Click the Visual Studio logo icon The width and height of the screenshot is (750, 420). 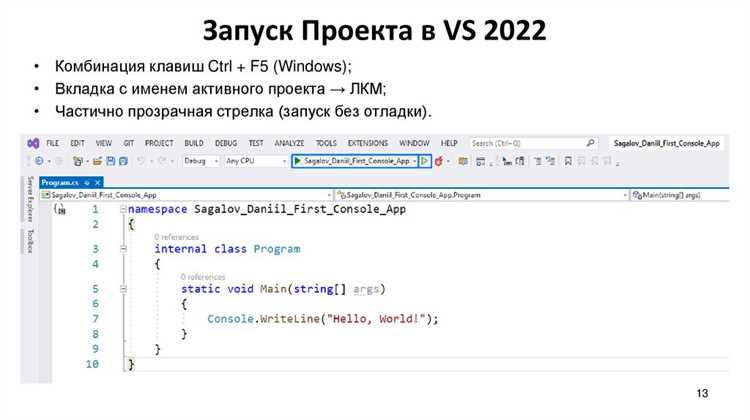point(33,143)
